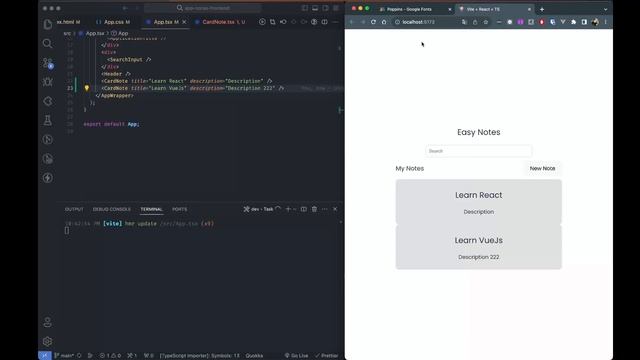Screen dimensions: 640x360
Task: Split the terminal panel
Action: click(304, 209)
